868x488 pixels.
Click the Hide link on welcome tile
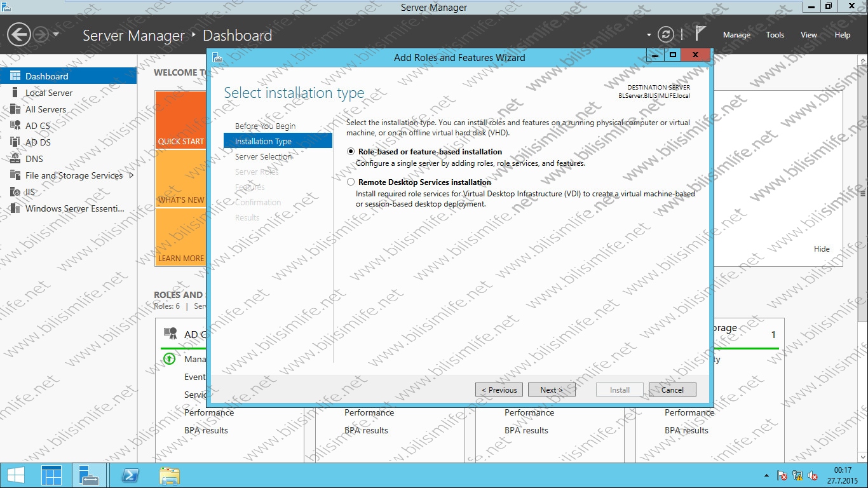[x=822, y=249]
